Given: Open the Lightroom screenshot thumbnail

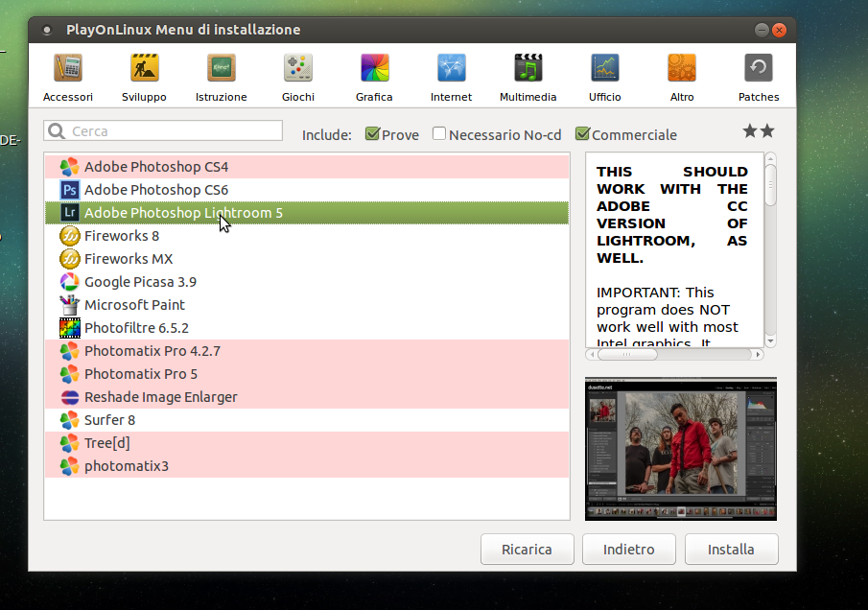Looking at the screenshot, I should (x=681, y=449).
